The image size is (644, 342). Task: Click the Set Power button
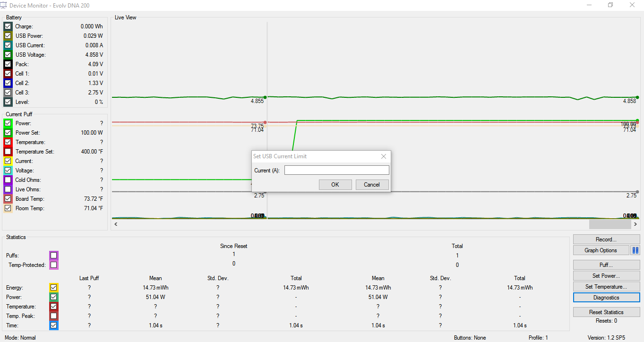606,276
